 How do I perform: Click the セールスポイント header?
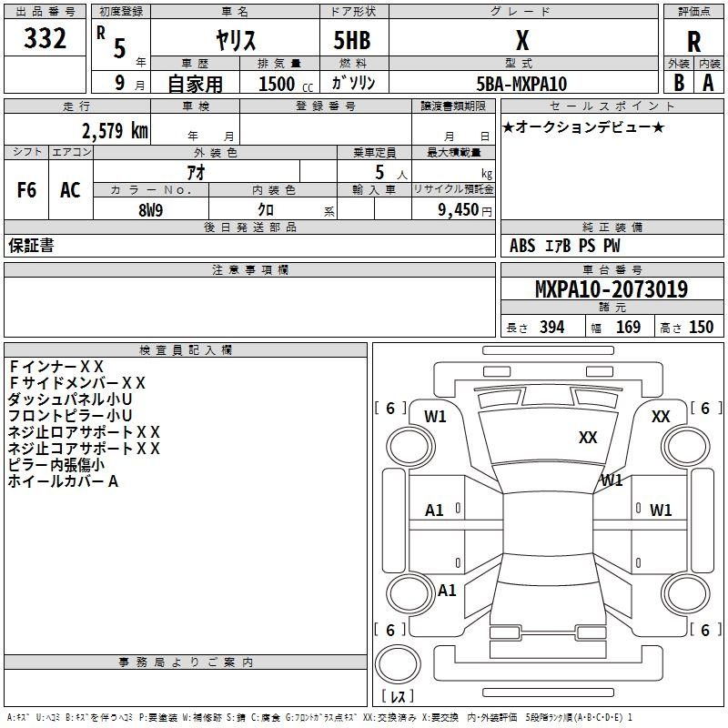click(x=612, y=106)
